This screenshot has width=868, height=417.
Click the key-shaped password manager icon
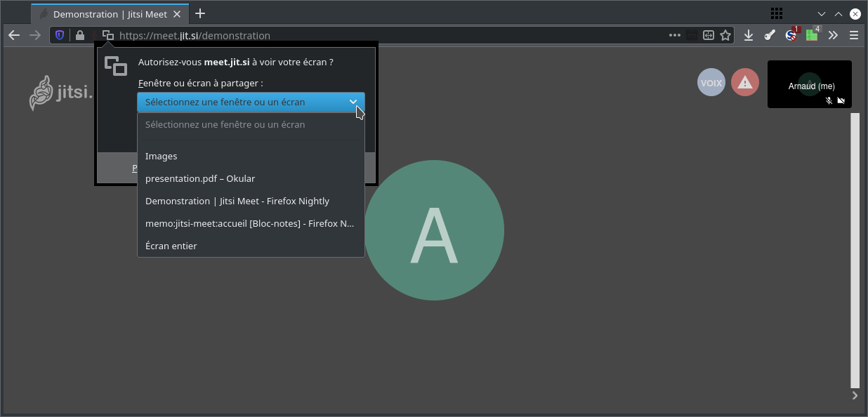(770, 35)
